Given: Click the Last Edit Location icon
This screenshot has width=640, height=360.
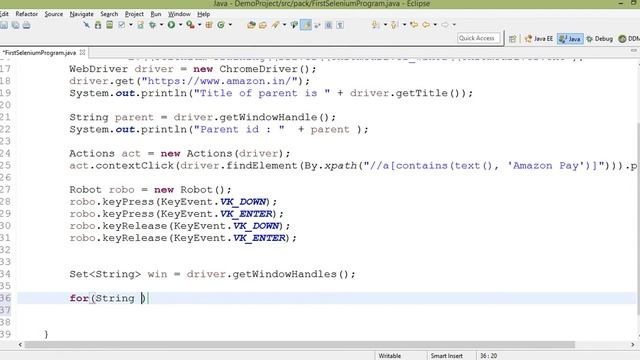Looking at the screenshot, I should pos(414,24).
